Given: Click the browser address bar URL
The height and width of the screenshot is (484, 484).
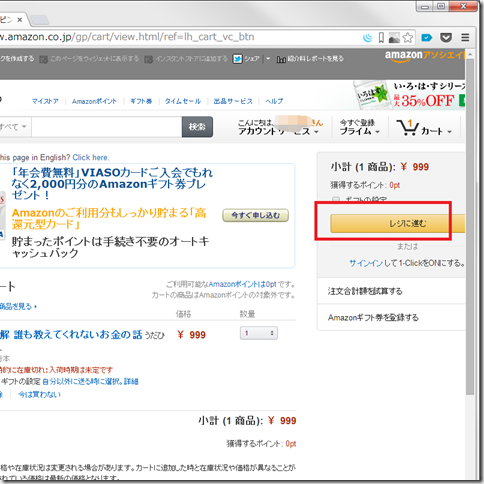Looking at the screenshot, I should click(x=127, y=37).
